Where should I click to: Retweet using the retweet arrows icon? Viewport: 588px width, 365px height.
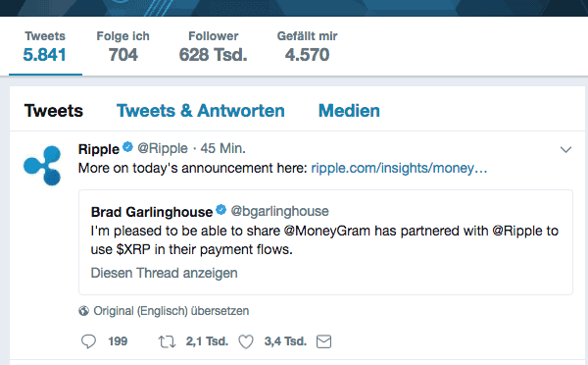(167, 341)
